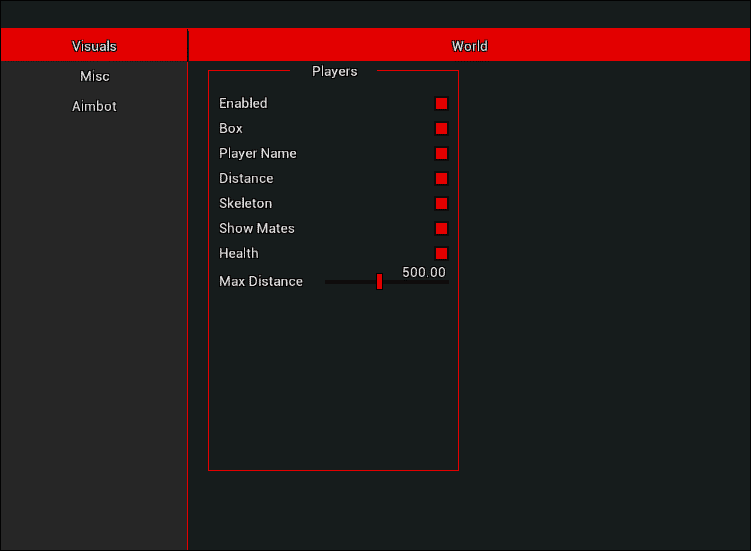Turn off the Show Mates checkbox

(x=441, y=228)
